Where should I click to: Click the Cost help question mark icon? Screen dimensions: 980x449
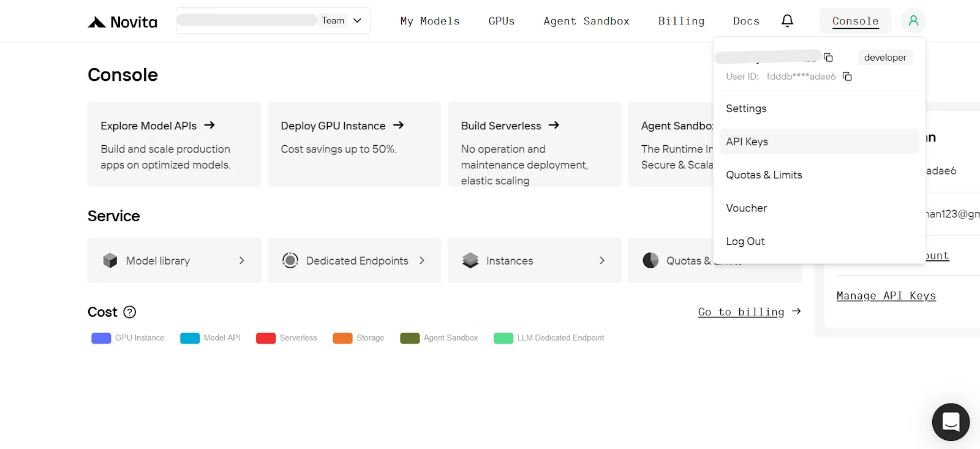click(130, 312)
